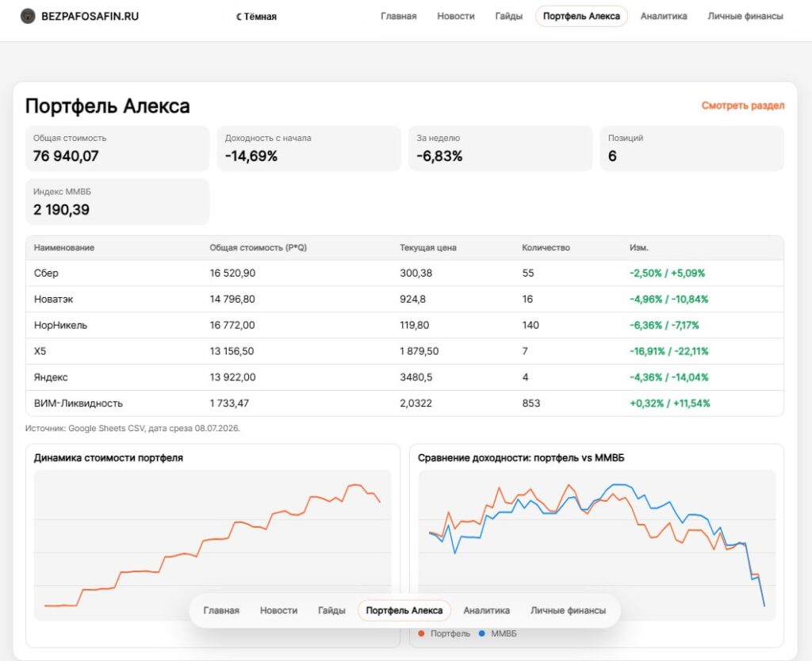
Task: Select the ВИМ-Ликвидность table row
Action: (404, 403)
